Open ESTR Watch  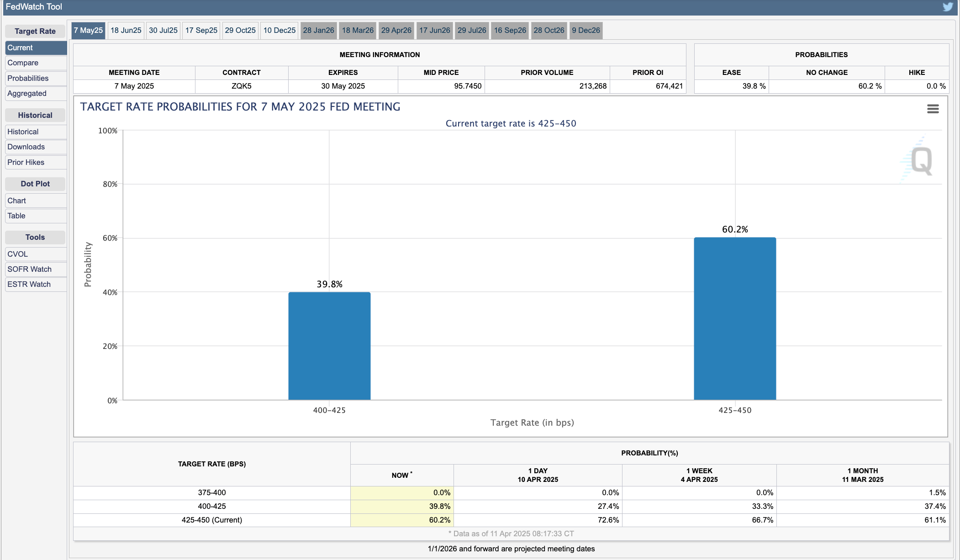(x=36, y=285)
